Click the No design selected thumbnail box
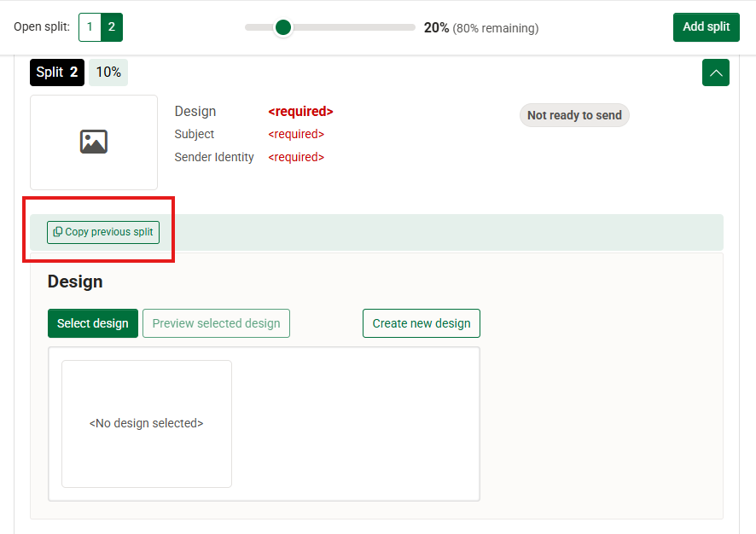The width and height of the screenshot is (756, 534). click(147, 424)
